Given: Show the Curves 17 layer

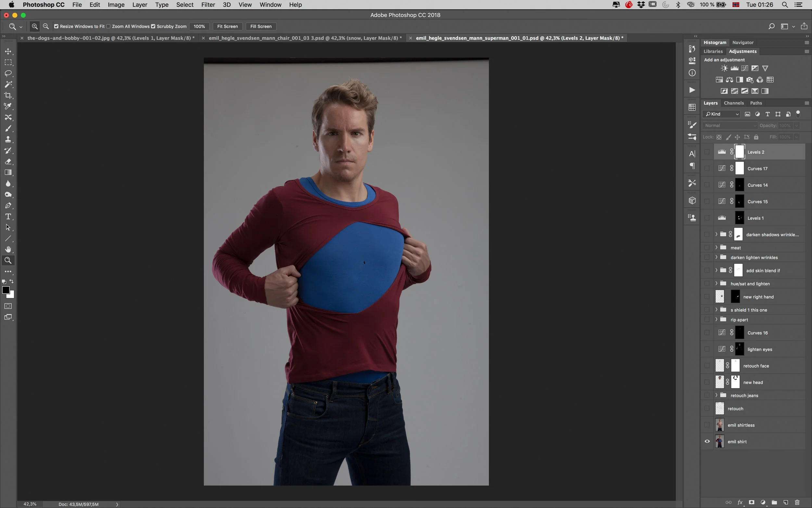Looking at the screenshot, I should pyautogui.click(x=707, y=168).
